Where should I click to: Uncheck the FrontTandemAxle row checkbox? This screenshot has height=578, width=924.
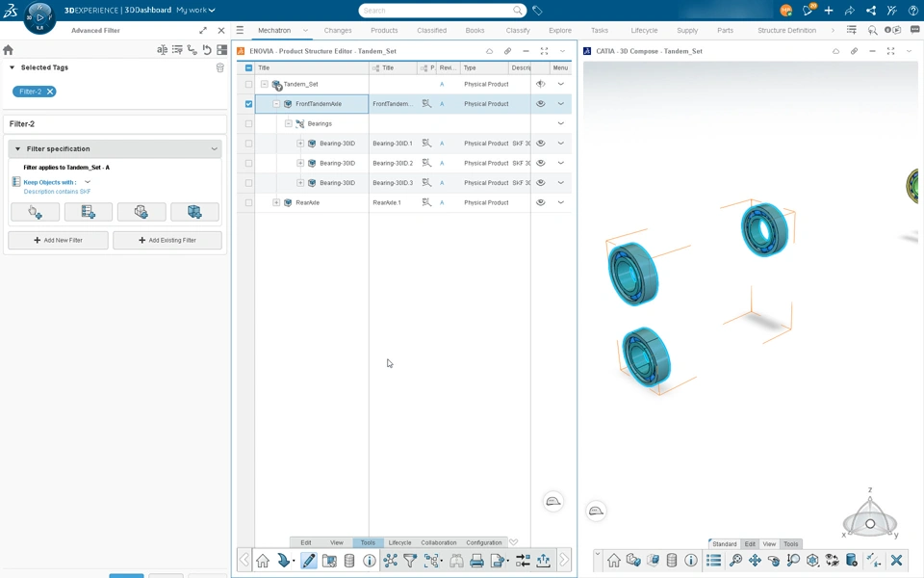248,104
